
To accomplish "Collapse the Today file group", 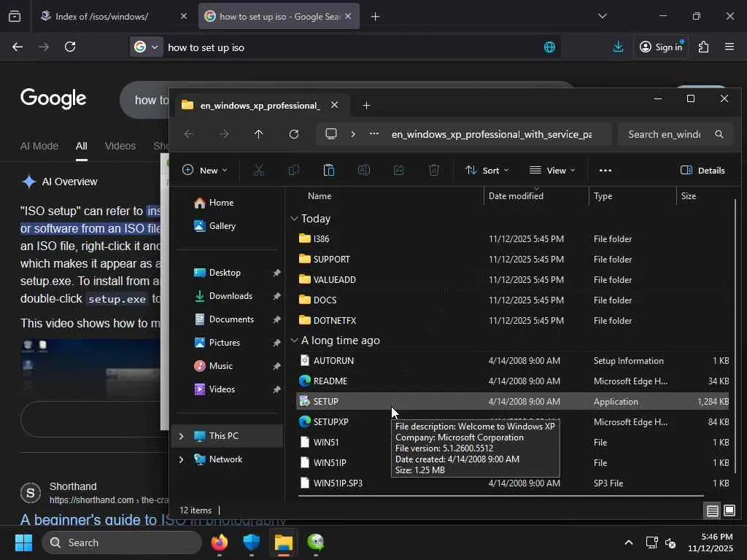I will coord(294,219).
